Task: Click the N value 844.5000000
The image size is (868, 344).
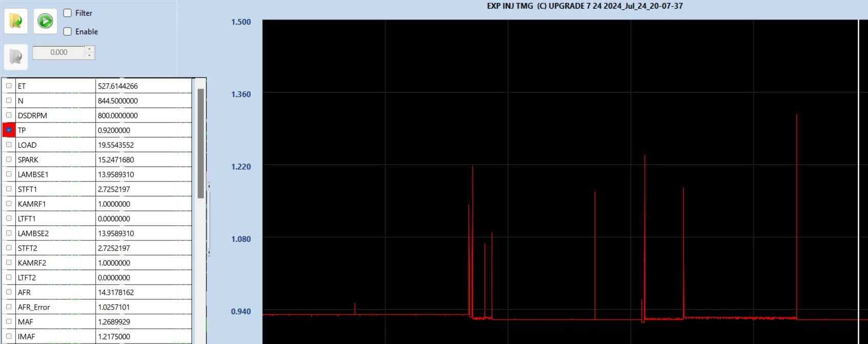Action: click(118, 101)
